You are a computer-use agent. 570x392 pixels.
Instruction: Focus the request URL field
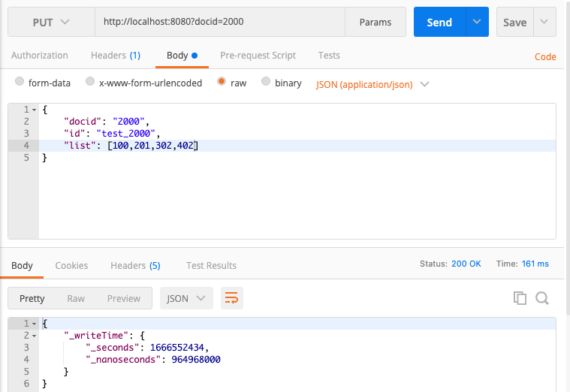coord(220,22)
